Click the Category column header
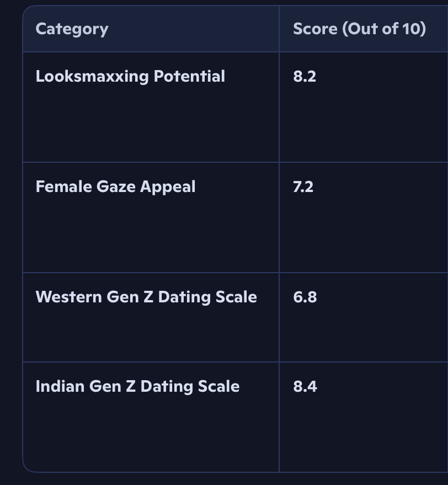 click(x=72, y=29)
